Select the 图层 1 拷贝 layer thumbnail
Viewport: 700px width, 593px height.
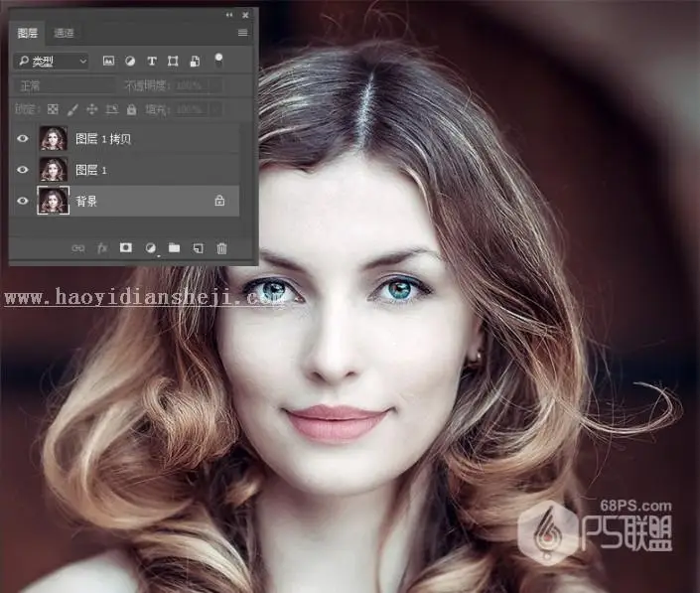54,138
